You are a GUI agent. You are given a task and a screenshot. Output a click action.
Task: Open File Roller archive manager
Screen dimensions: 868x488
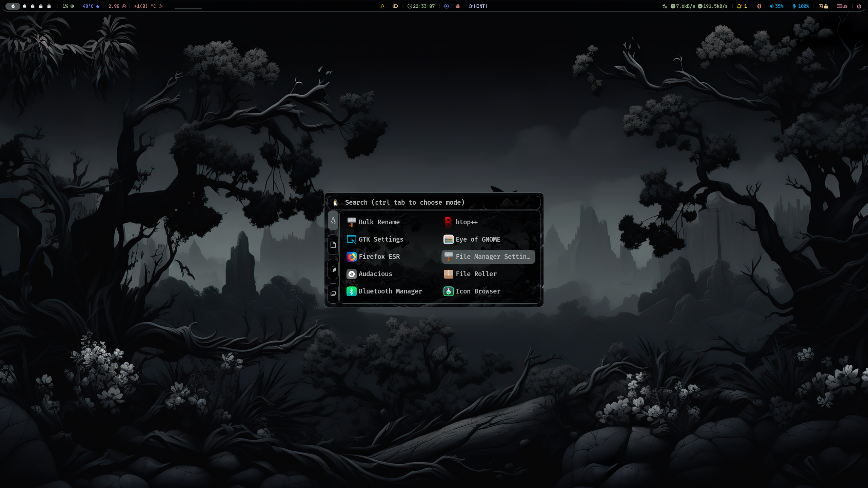476,274
